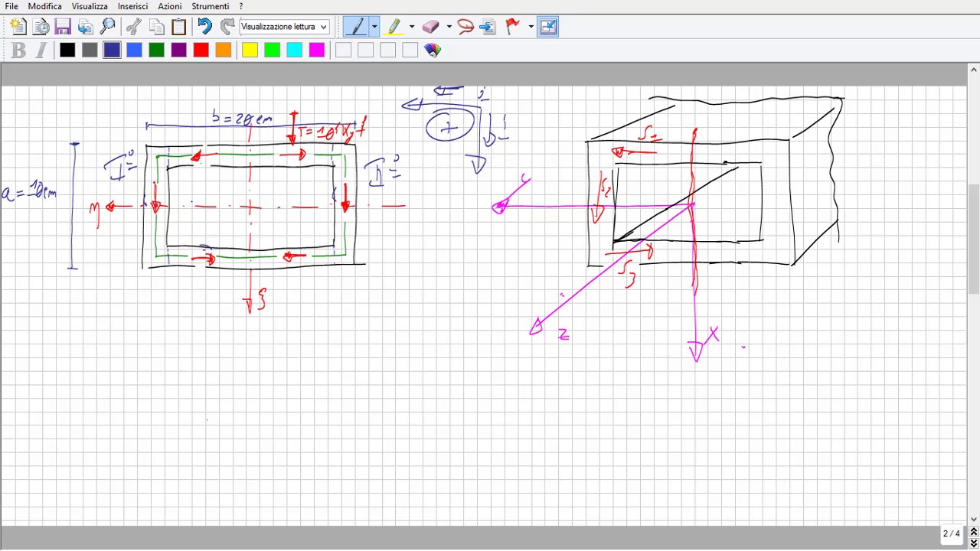Viewport: 980px width, 551px height.
Task: Open the Visualizzazione lettura zoom dropdown
Action: 284,27
